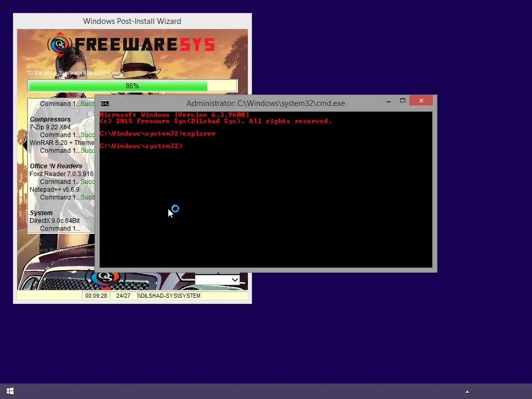Close the Administrator cmd.exe window
The image size is (532, 399).
pos(421,100)
